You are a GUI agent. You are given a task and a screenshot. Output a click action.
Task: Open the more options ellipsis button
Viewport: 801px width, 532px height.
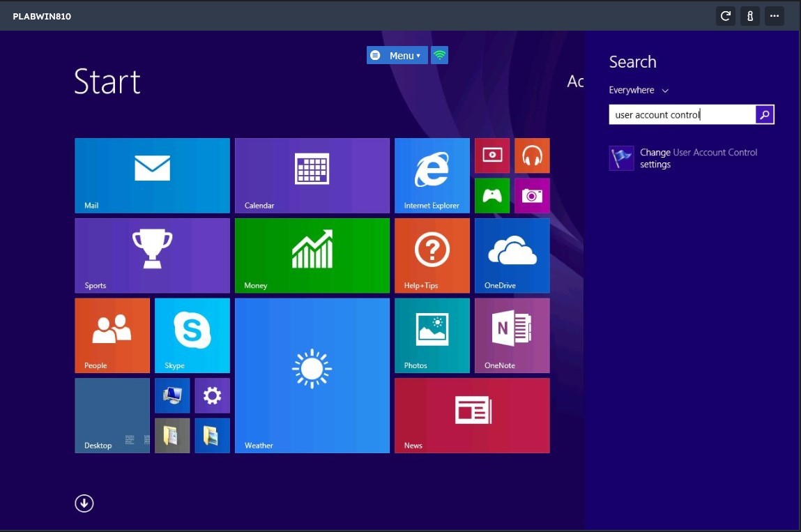tap(775, 16)
